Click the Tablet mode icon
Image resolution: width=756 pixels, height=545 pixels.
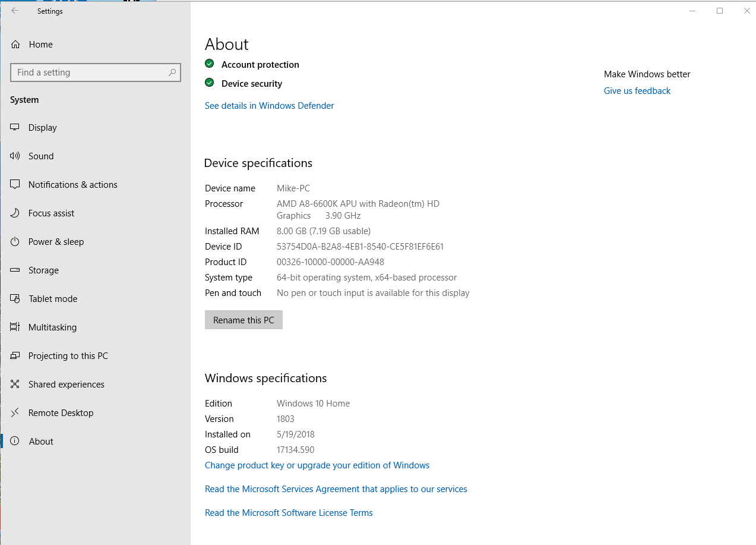tap(15, 299)
